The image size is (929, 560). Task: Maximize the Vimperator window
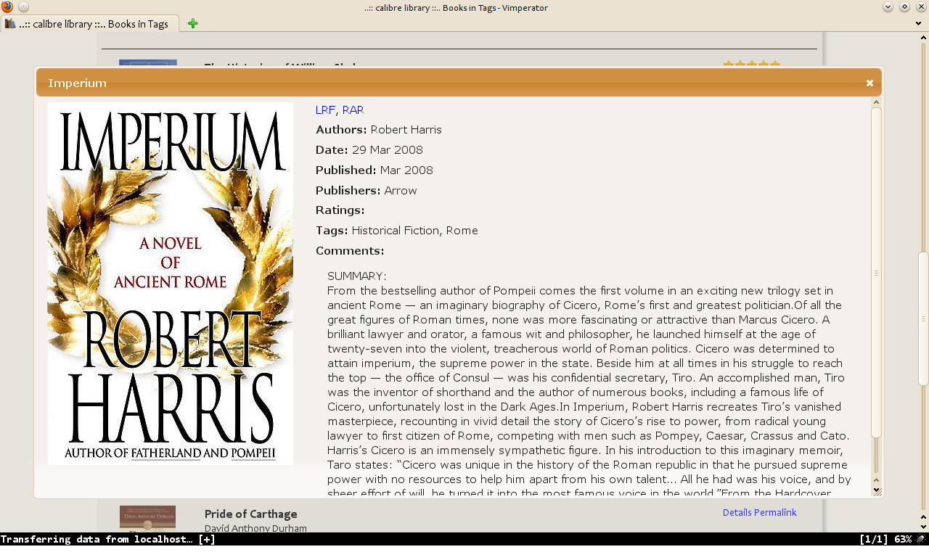(905, 7)
